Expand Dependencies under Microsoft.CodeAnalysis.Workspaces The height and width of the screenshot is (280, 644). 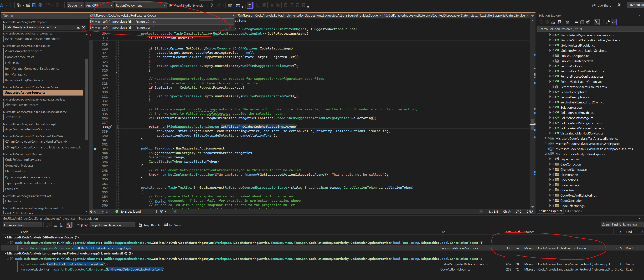click(550, 159)
